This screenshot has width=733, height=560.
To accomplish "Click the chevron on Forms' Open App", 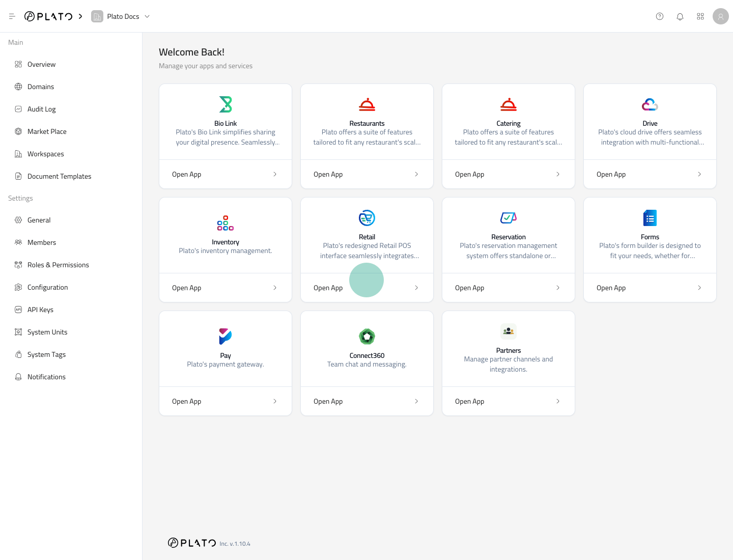I will [699, 288].
